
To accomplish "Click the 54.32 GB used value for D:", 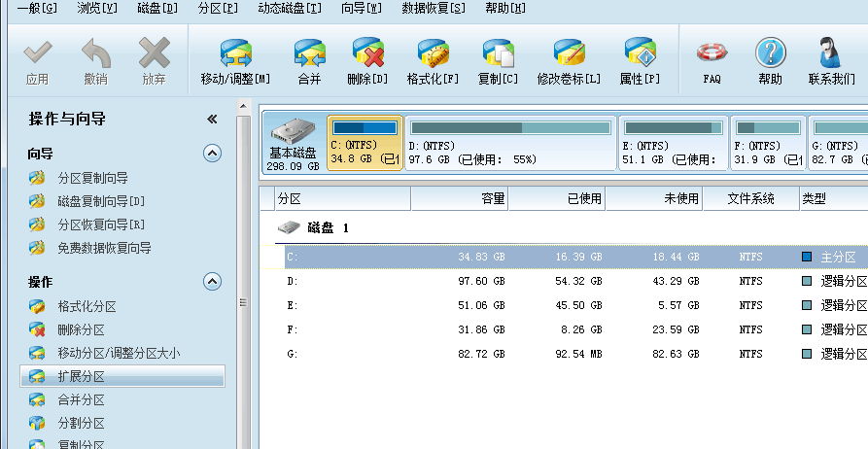I will pos(578,281).
